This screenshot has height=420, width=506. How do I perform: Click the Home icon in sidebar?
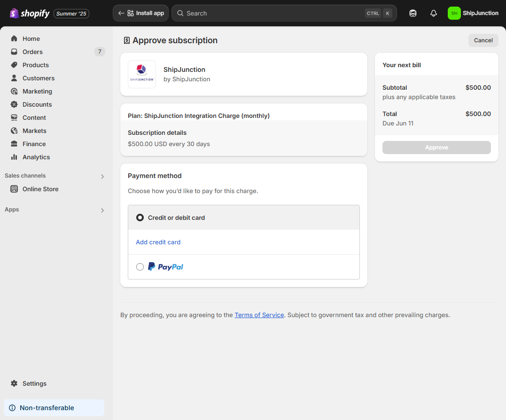(x=14, y=39)
